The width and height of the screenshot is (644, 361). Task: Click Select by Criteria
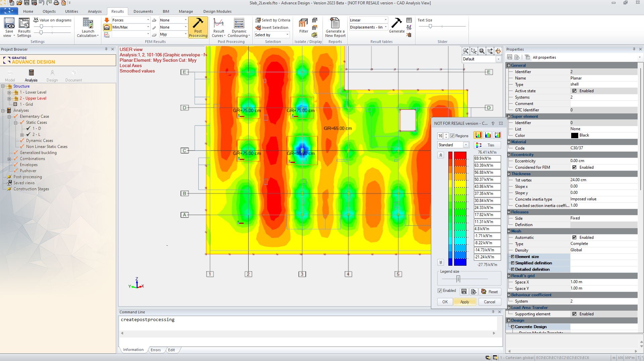point(273,20)
